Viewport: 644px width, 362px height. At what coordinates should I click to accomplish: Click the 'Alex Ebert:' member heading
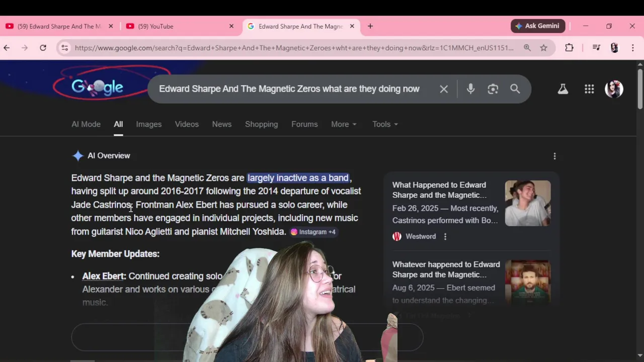click(104, 276)
